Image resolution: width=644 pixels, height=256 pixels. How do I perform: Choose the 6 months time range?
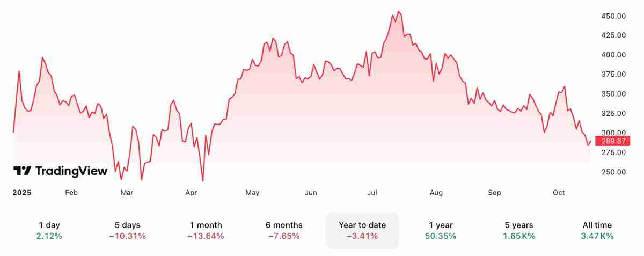(x=284, y=231)
